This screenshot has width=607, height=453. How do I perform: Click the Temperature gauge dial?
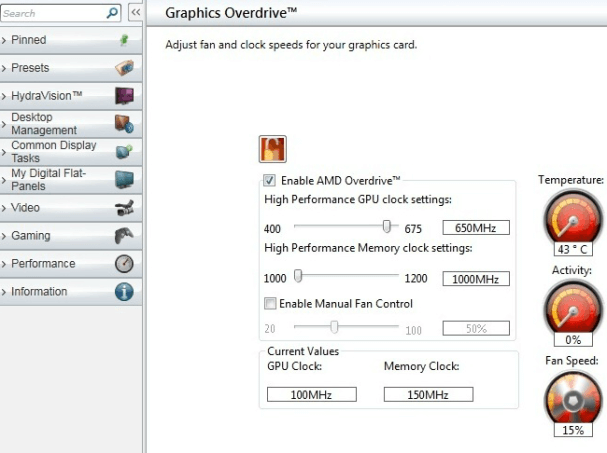[573, 217]
